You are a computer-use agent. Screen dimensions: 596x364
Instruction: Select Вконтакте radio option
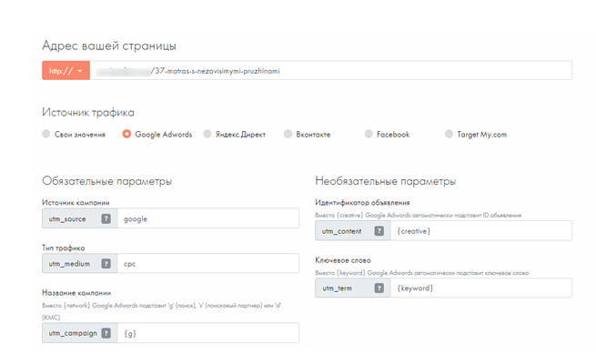(x=288, y=134)
